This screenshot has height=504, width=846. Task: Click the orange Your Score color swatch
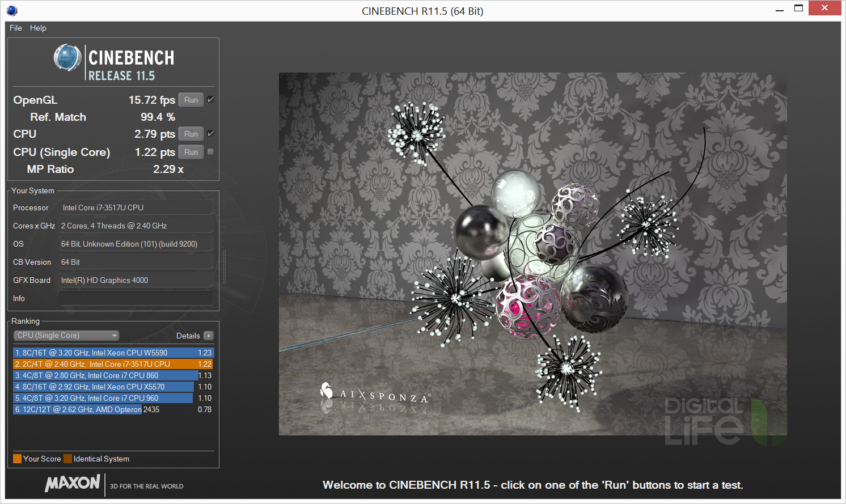[17, 459]
